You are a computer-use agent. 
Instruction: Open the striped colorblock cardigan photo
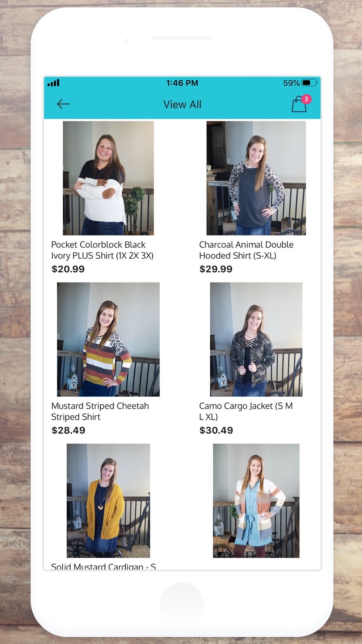[x=256, y=501]
